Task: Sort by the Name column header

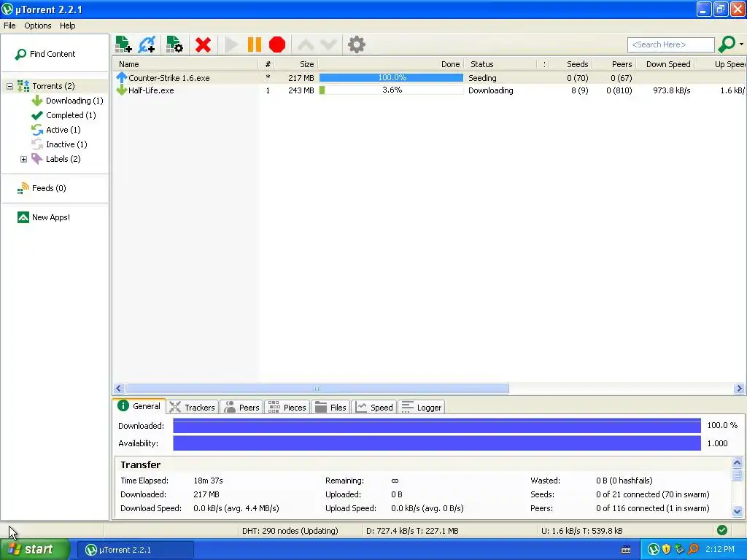Action: (x=186, y=64)
